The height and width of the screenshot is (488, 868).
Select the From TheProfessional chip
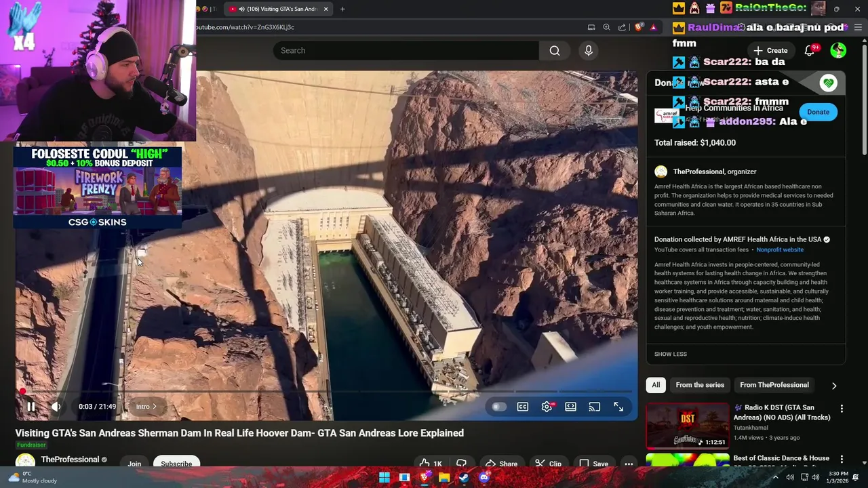coord(774,385)
